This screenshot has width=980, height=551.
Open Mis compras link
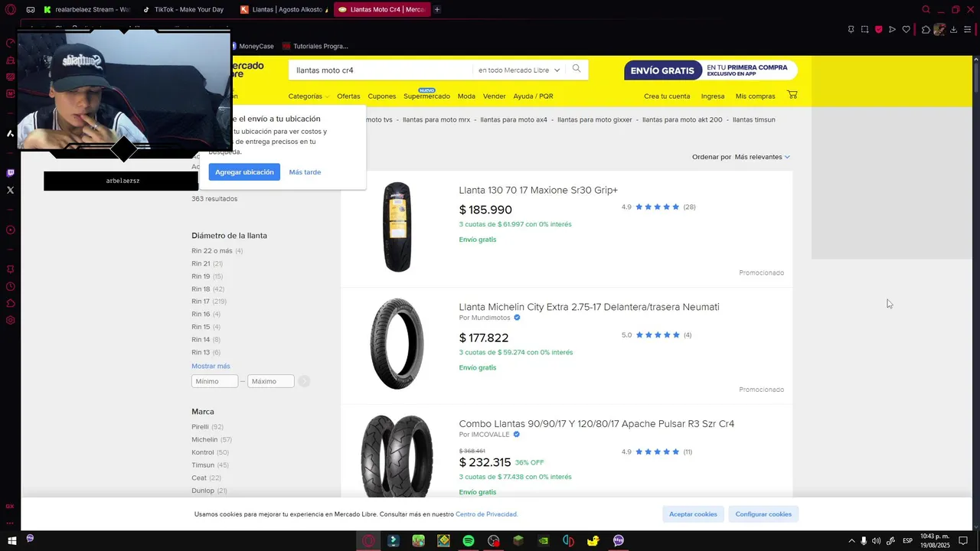point(755,96)
